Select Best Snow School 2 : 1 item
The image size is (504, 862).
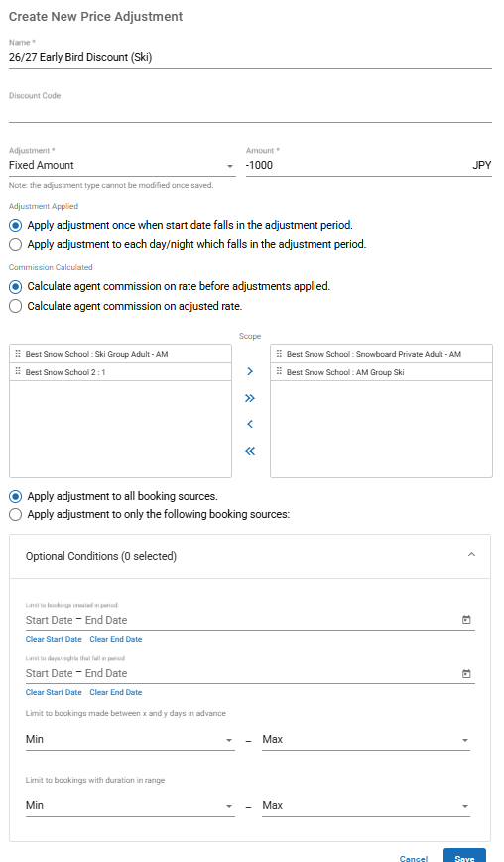pyautogui.click(x=120, y=372)
